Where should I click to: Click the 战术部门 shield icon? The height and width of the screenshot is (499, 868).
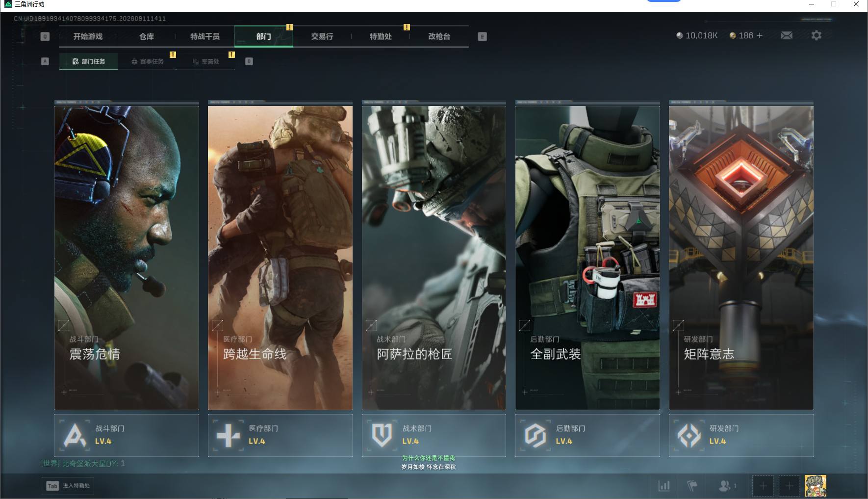pyautogui.click(x=382, y=435)
